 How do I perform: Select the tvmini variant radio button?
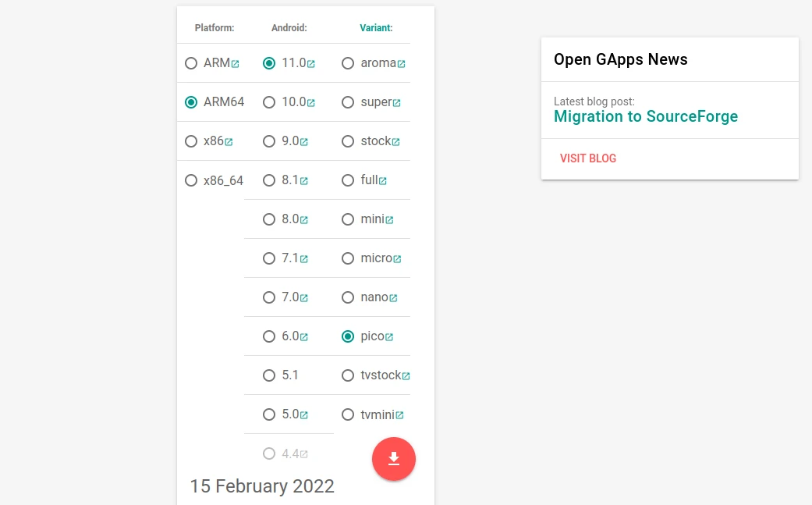348,414
